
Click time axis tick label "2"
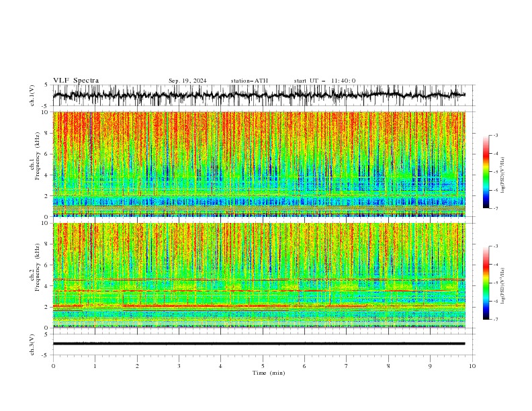tap(137, 366)
